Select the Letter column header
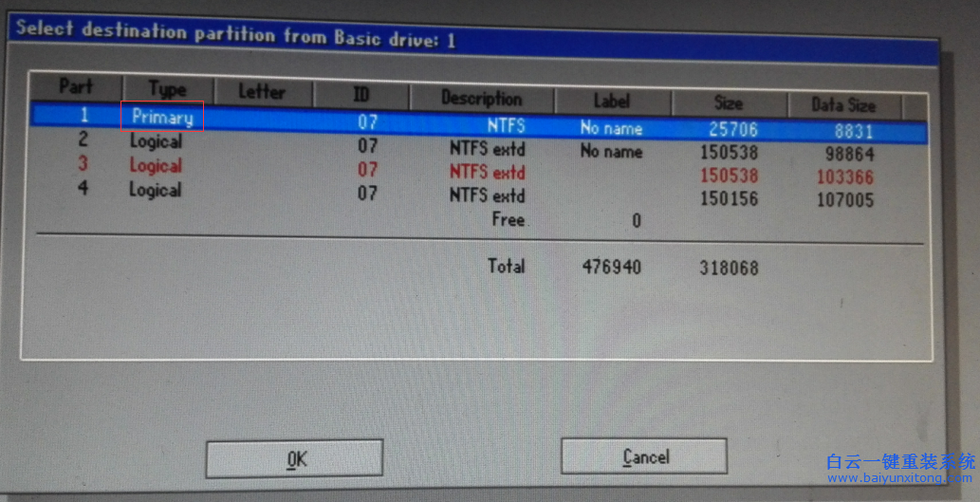The width and height of the screenshot is (980, 502). 262,92
